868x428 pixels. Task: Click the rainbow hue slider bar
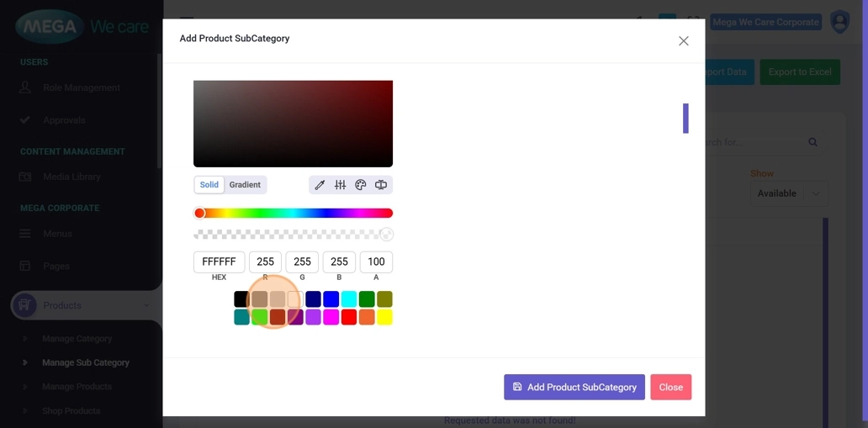(x=294, y=214)
